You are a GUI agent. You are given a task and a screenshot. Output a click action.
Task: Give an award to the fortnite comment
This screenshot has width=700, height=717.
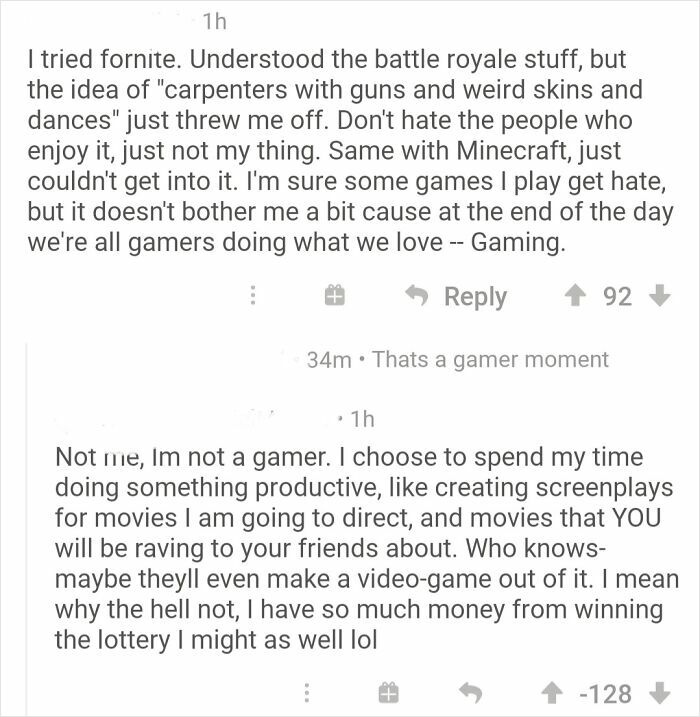pyautogui.click(x=334, y=296)
